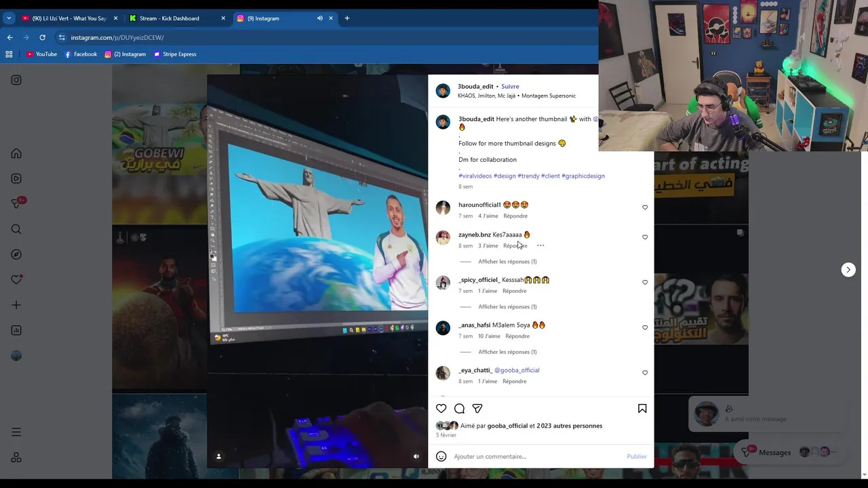Image resolution: width=868 pixels, height=488 pixels.
Task: Open Notifications heart in the sidebar
Action: (17, 279)
